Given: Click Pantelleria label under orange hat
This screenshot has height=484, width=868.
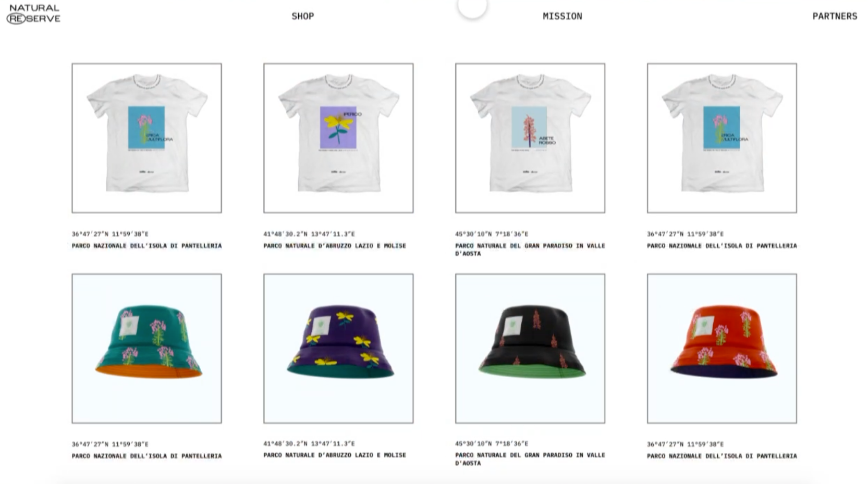Looking at the screenshot, I should pos(722,456).
